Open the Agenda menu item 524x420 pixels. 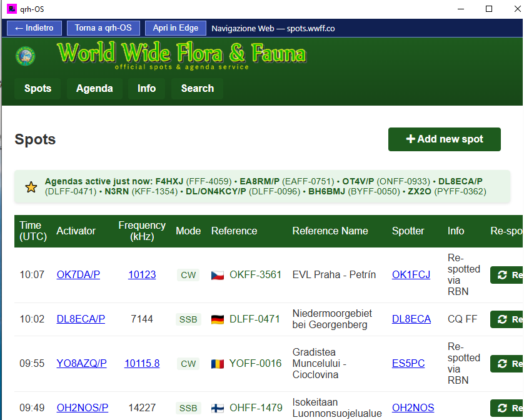coord(94,89)
